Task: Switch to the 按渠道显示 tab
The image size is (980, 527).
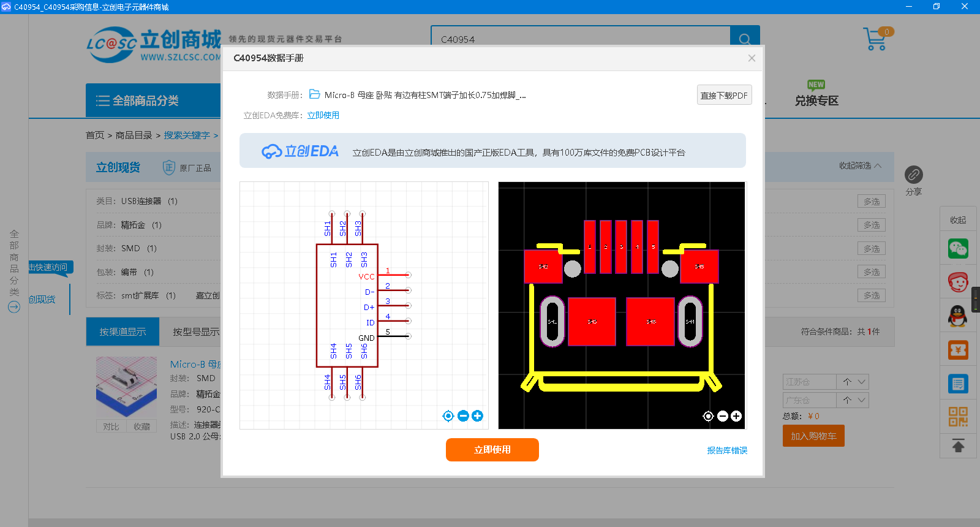Action: tap(123, 332)
